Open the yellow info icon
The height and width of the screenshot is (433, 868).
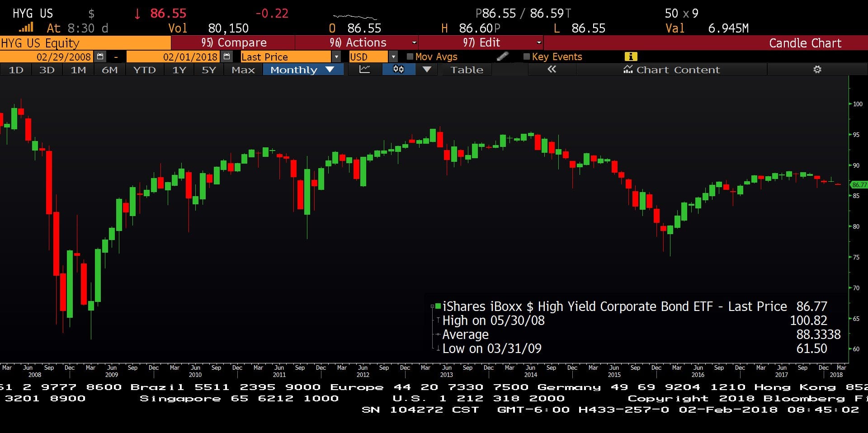(631, 56)
